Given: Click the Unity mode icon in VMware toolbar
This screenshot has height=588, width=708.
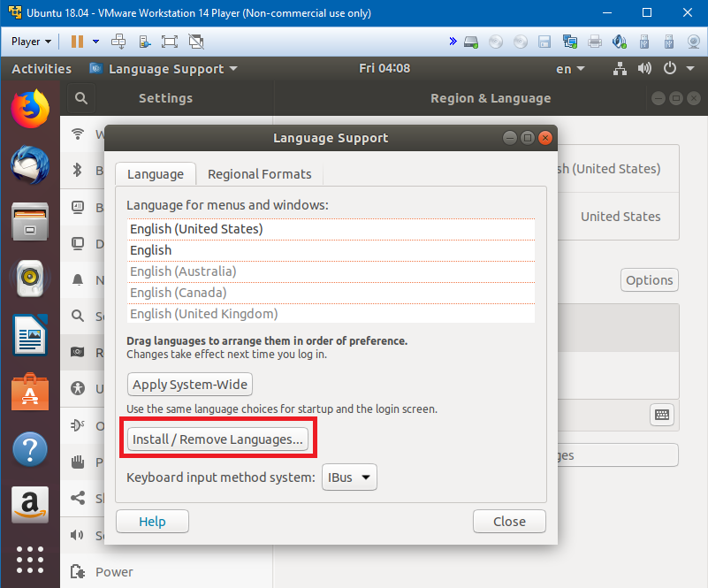Looking at the screenshot, I should pos(196,42).
